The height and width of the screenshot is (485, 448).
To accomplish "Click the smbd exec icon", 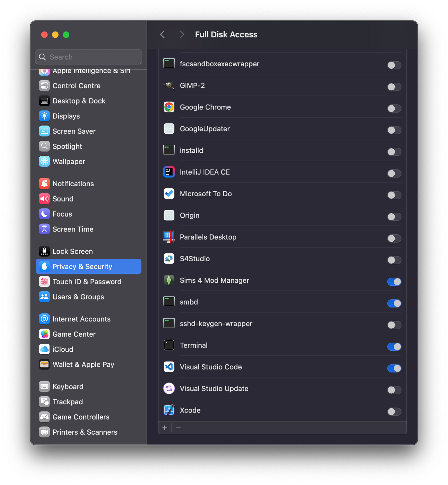I will pos(169,302).
